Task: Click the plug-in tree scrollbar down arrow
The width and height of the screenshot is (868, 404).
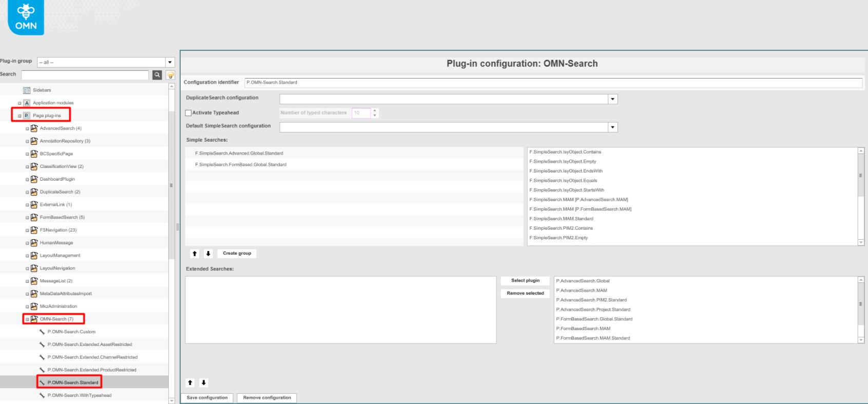Action: pyautogui.click(x=171, y=400)
